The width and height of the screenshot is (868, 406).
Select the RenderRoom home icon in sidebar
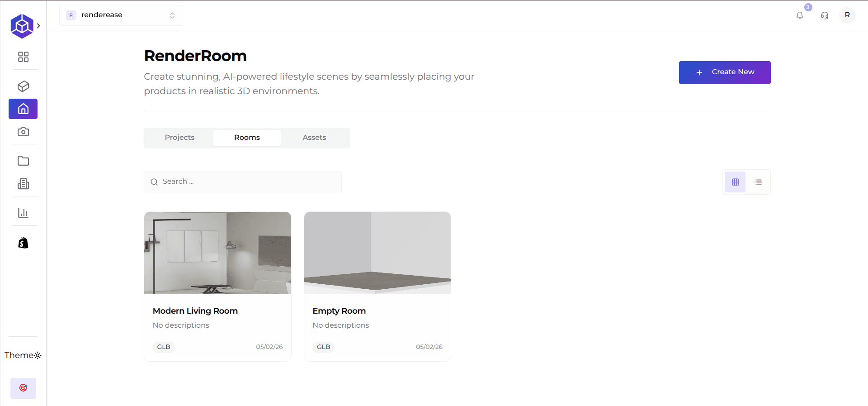point(23,109)
